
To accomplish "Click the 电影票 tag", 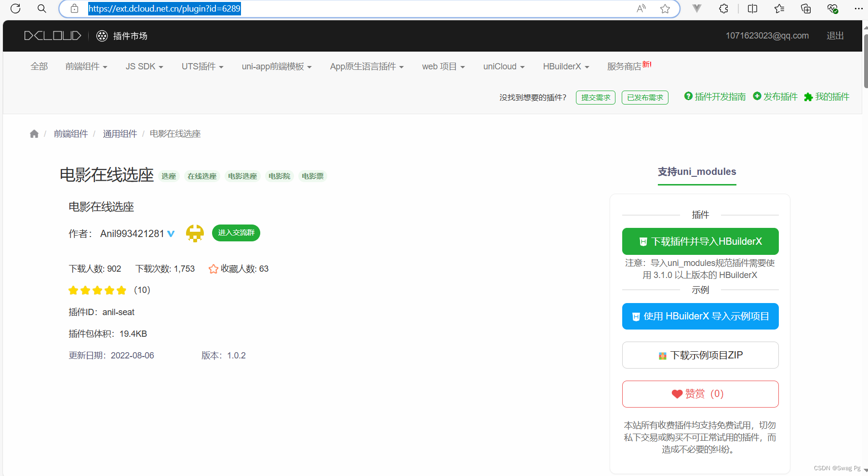I will tap(313, 176).
